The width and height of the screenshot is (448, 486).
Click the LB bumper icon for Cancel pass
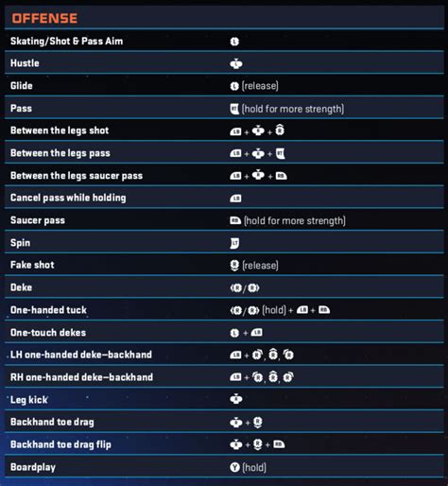pyautogui.click(x=235, y=199)
